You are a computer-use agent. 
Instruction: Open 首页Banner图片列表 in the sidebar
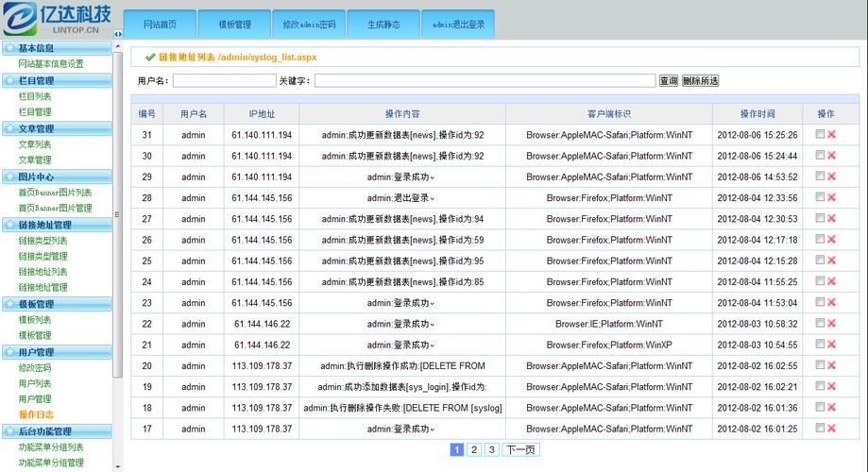[55, 192]
